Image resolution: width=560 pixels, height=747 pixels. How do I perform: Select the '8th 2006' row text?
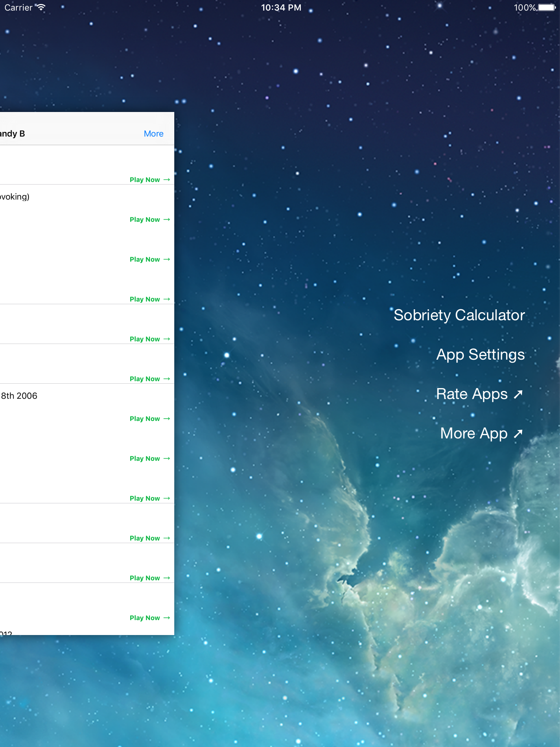19,396
